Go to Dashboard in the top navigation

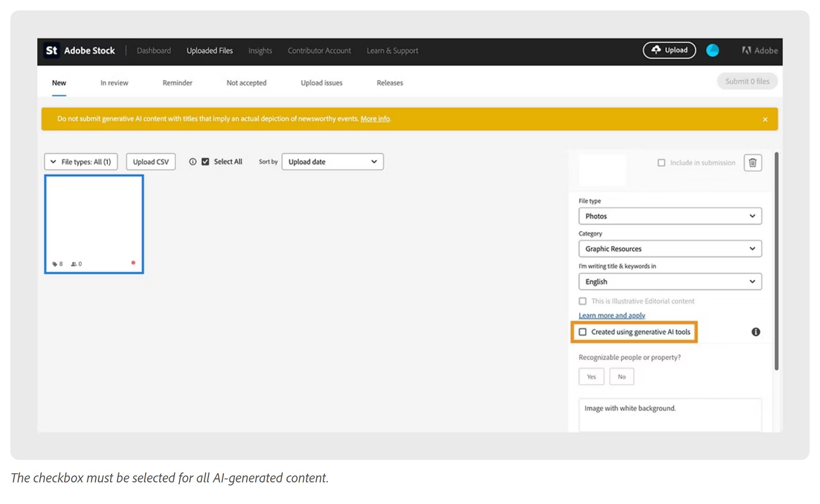[x=154, y=51]
